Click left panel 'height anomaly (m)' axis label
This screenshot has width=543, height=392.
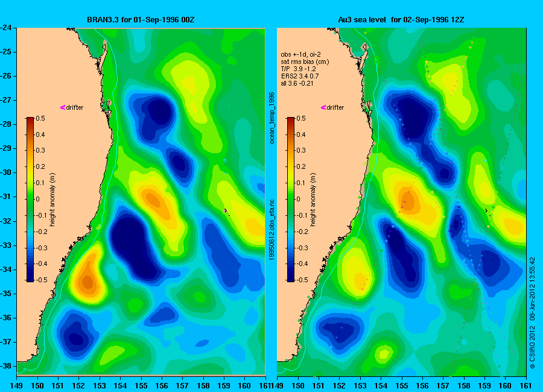(52, 200)
